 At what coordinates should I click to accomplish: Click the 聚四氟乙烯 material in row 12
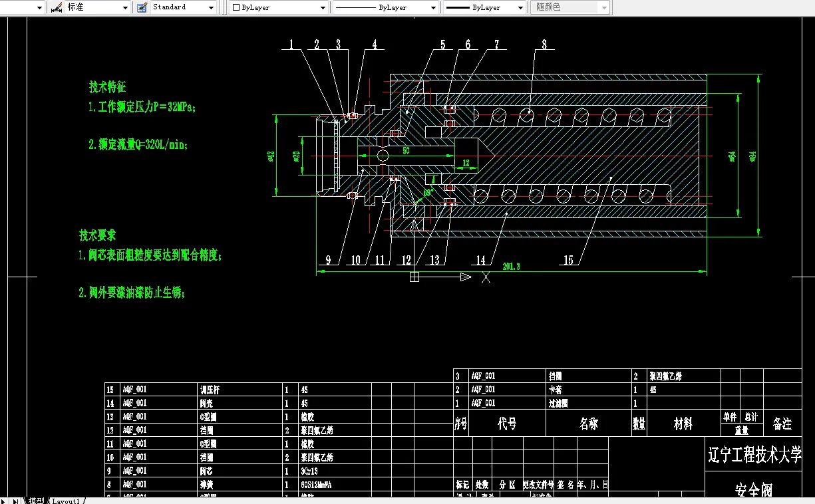pyautogui.click(x=317, y=430)
